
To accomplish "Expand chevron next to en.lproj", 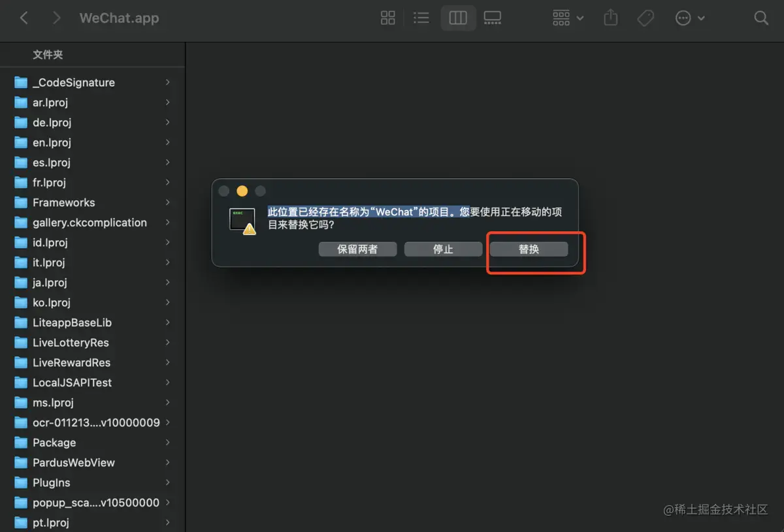I will click(168, 142).
